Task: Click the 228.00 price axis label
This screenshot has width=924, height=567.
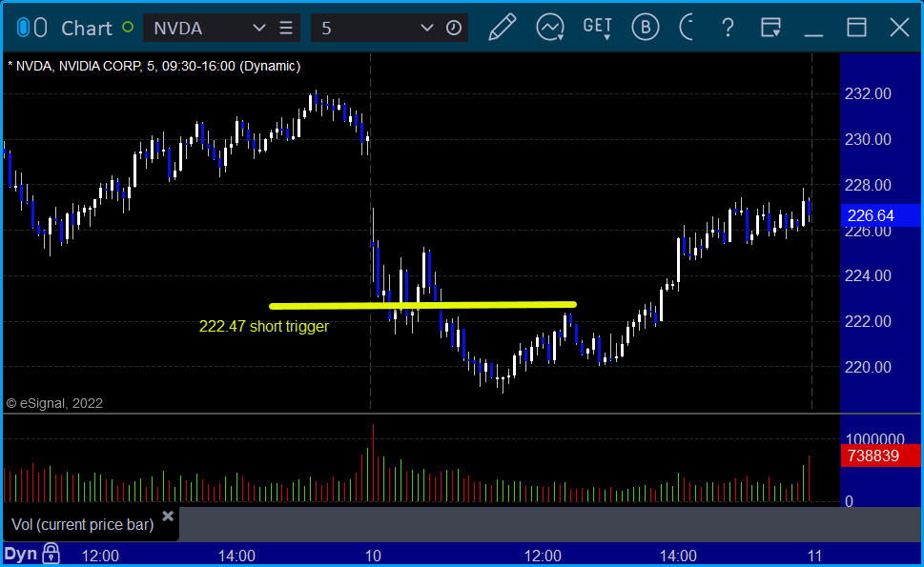Action: point(868,186)
